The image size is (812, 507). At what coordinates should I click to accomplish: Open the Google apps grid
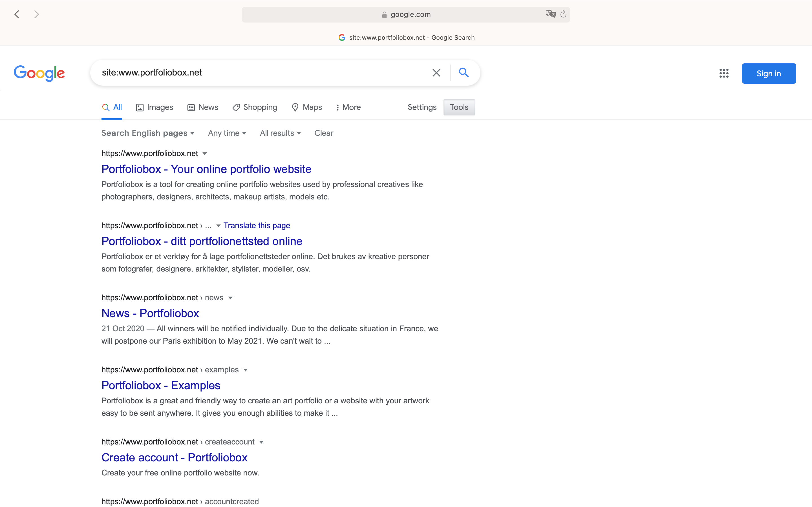pos(724,73)
